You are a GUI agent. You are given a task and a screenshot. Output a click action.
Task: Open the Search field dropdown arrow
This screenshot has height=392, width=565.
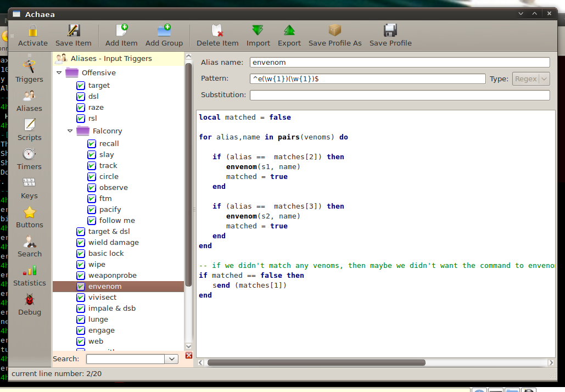[172, 359]
